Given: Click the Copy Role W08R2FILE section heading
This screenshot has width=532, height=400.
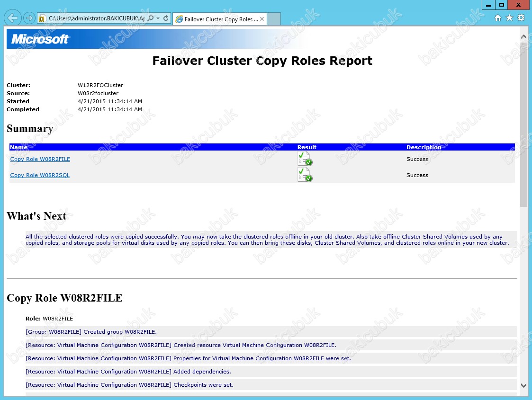Looking at the screenshot, I should (64, 298).
